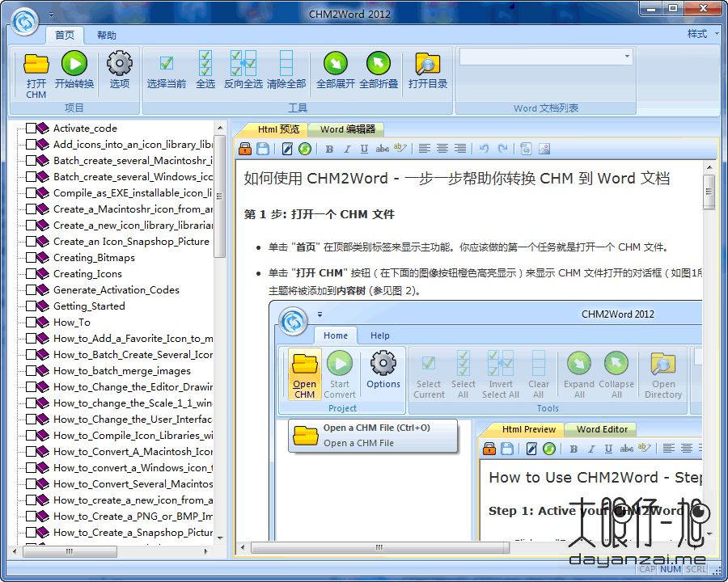Click the book icon beside Create_a_new_icon_library
Screen dimensions: 728x582
[x=43, y=225]
